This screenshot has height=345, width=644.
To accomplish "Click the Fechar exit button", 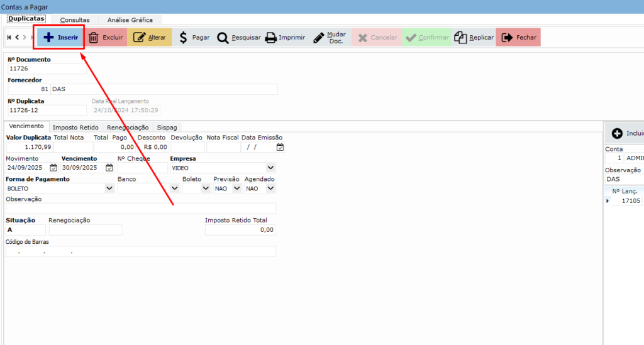I will point(518,38).
